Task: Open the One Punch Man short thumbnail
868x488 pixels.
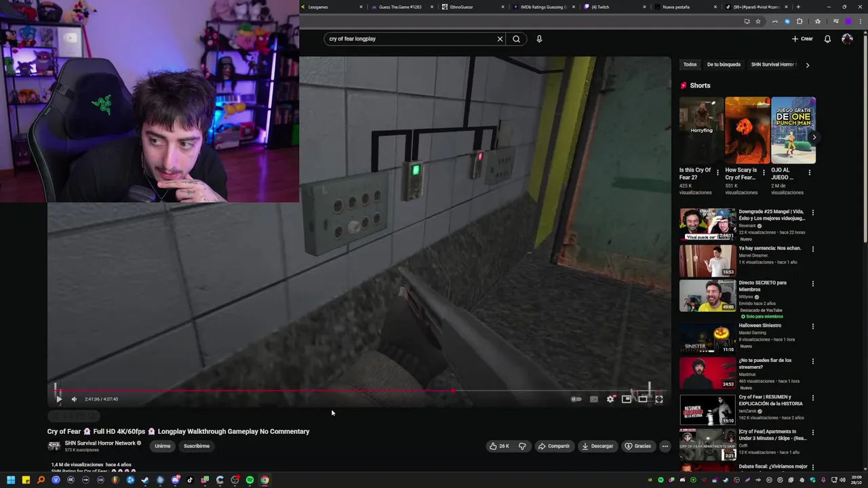Action: point(793,130)
